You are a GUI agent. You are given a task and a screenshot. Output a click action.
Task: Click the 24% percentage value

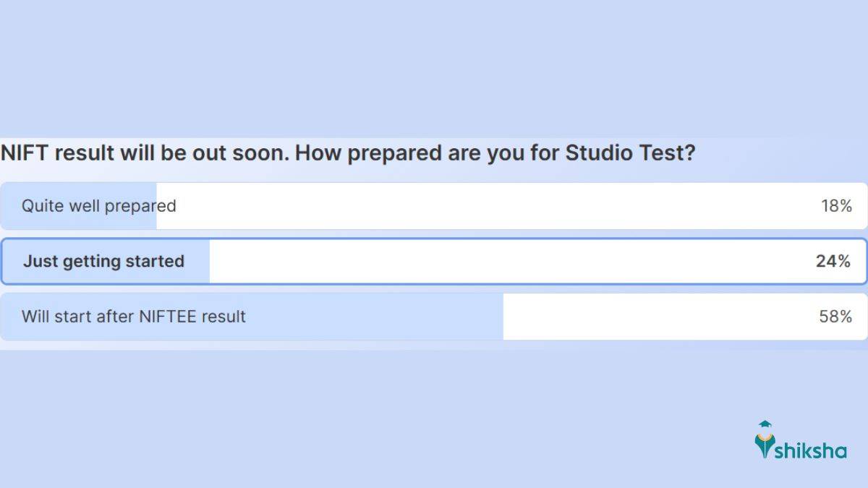tap(836, 261)
